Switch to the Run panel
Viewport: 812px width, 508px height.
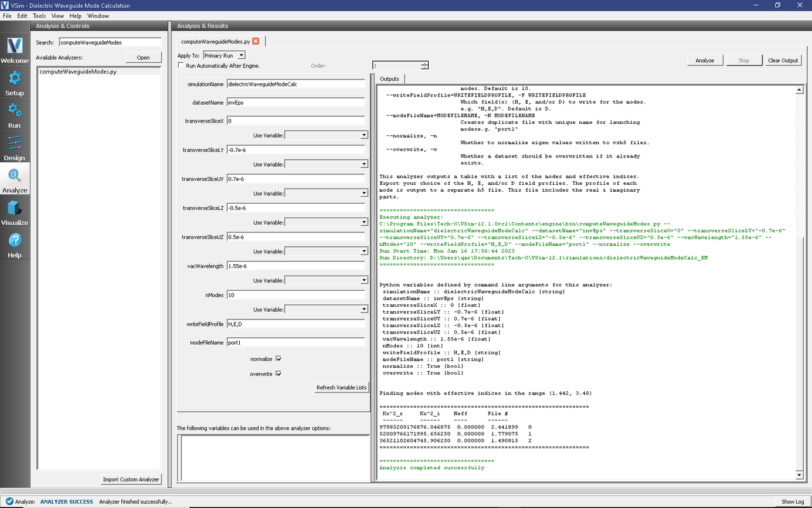pyautogui.click(x=14, y=116)
